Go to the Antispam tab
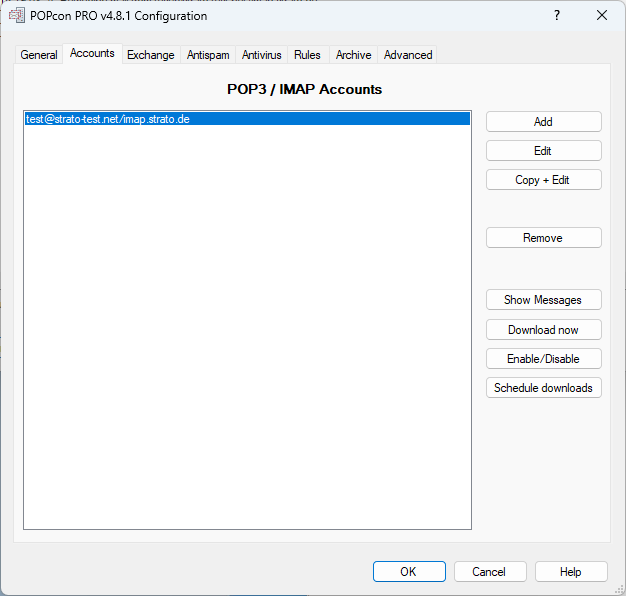626x596 pixels. click(x=208, y=55)
